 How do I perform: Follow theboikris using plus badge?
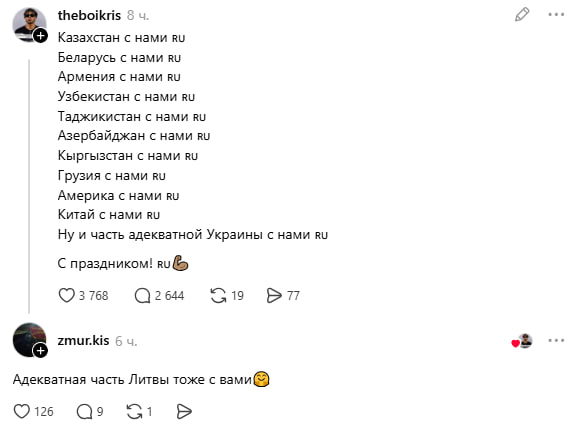(40, 36)
